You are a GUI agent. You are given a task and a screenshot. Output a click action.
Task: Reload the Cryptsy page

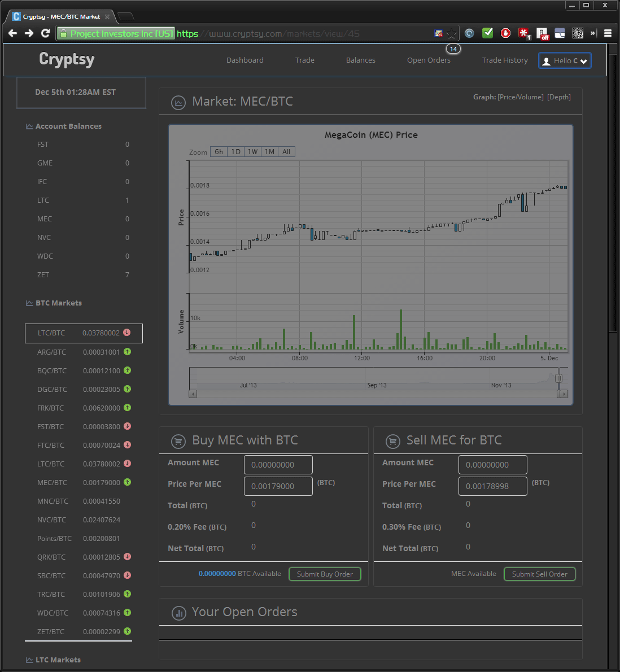coord(45,33)
